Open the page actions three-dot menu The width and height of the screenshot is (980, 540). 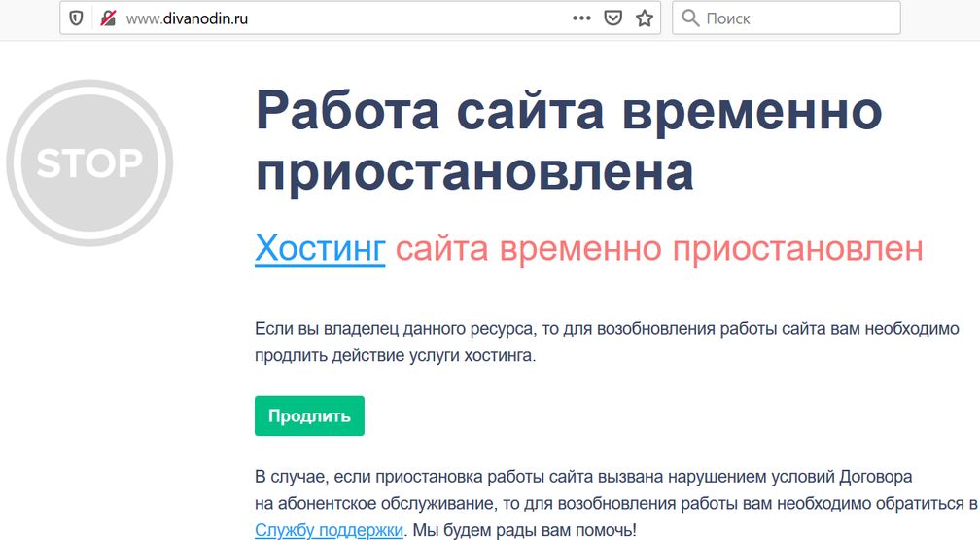581,18
